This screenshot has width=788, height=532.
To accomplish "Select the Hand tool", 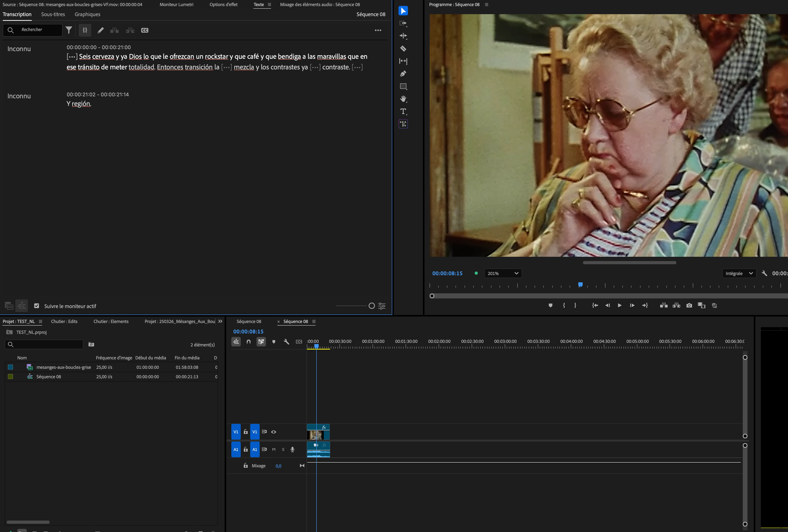I will pyautogui.click(x=403, y=99).
